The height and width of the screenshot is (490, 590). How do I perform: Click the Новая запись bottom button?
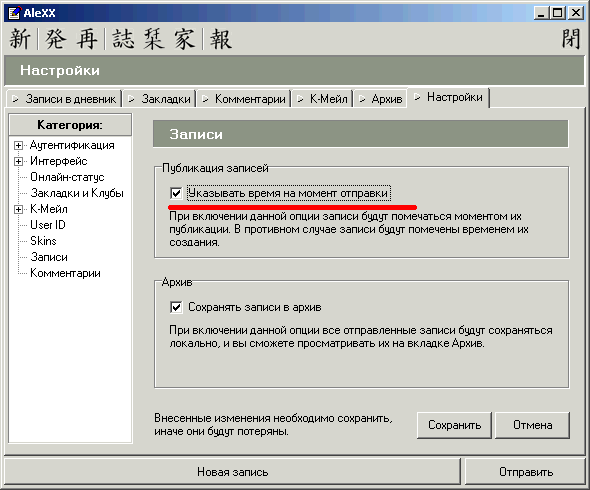pos(233,472)
